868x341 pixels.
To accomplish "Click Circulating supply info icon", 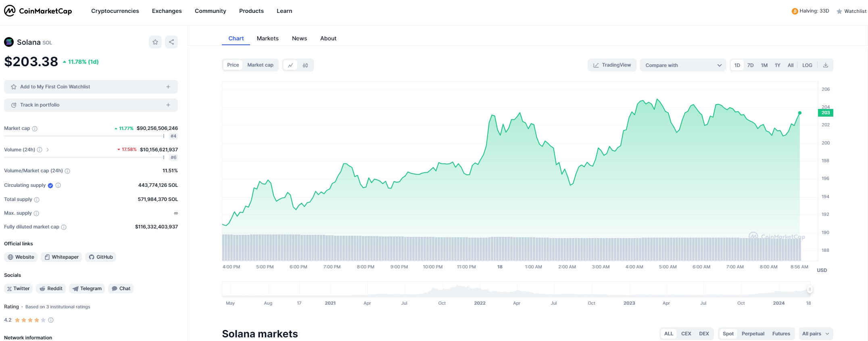I will (58, 185).
